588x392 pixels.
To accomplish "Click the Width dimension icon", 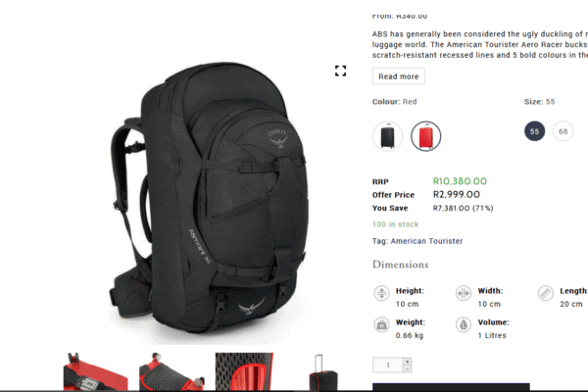I will [464, 293].
